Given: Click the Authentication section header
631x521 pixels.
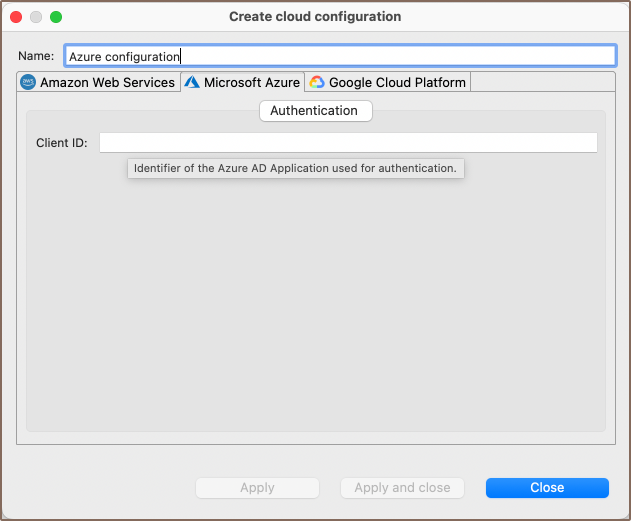Looking at the screenshot, I should pos(316,111).
